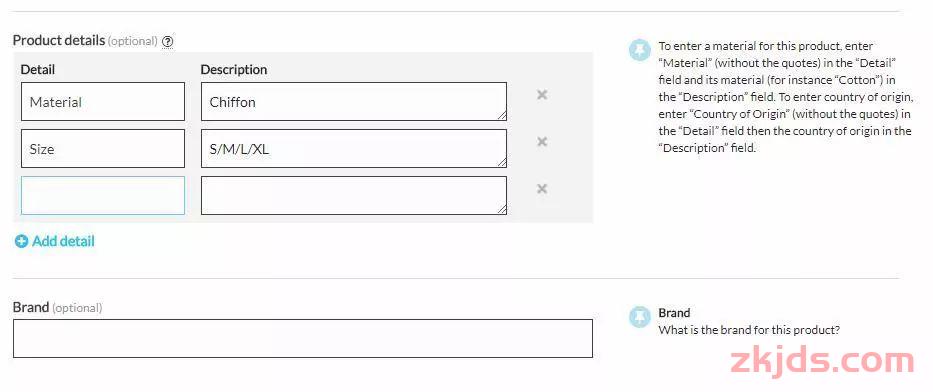Viewport: 933px width, 392px height.
Task: Click the resize grip of Chiffon description box
Action: pos(503,116)
